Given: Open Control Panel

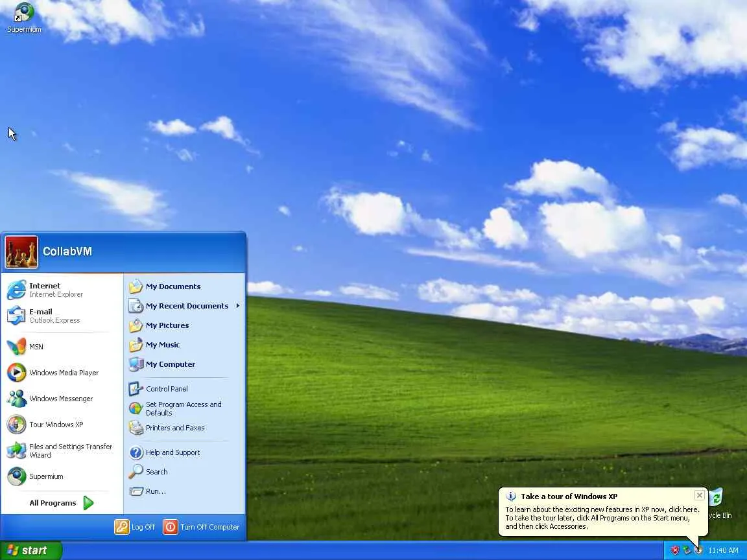Looking at the screenshot, I should 184,389.
